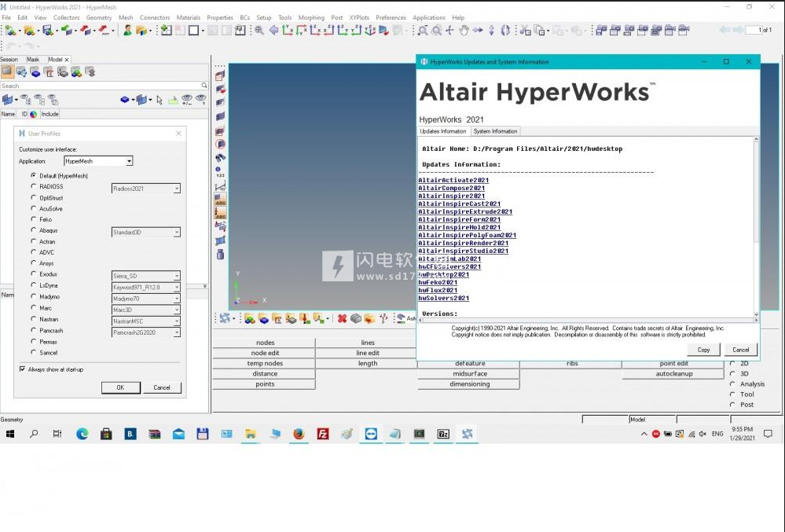This screenshot has width=785, height=532.
Task: Open the NastranMSC dropdown
Action: pos(145,321)
